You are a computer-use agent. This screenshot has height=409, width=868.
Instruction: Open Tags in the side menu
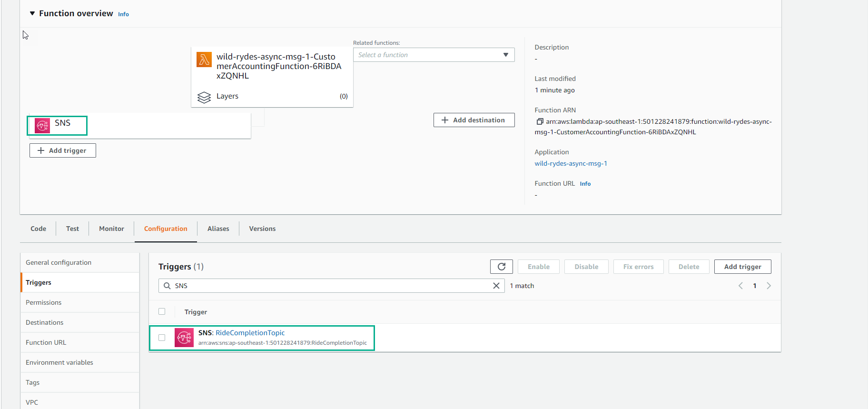pyautogui.click(x=80, y=382)
